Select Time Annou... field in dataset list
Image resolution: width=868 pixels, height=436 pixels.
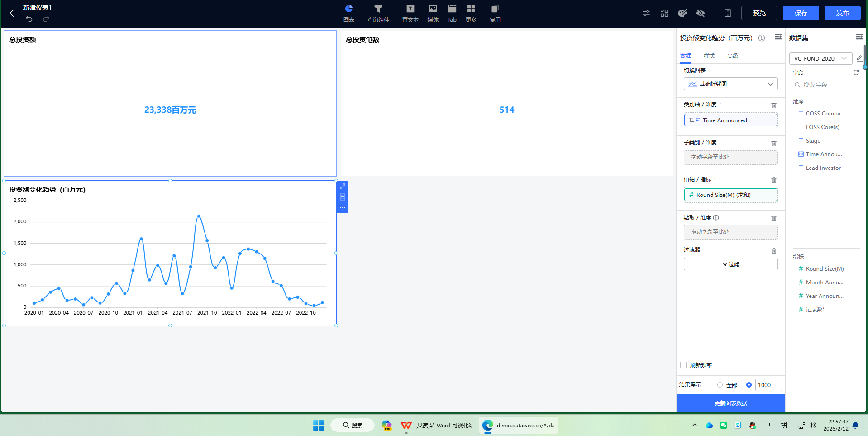(821, 154)
